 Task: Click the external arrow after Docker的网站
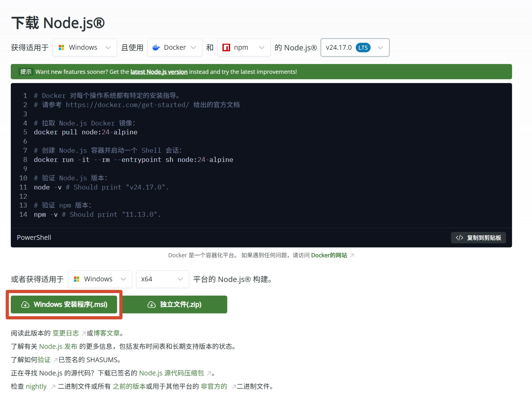tap(352, 255)
